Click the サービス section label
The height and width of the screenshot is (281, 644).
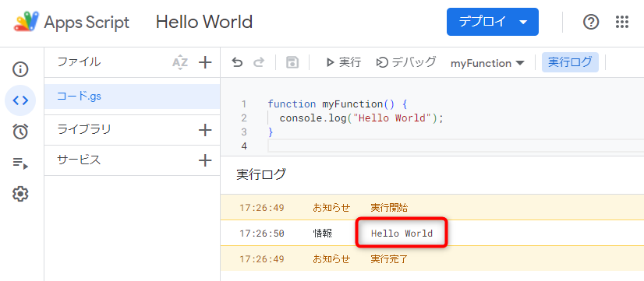point(79,160)
